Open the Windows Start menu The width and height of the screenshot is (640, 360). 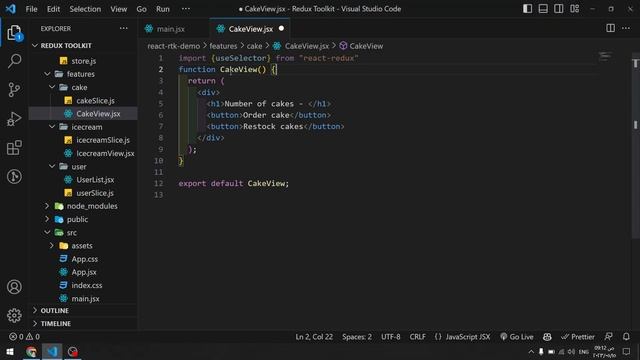10,351
